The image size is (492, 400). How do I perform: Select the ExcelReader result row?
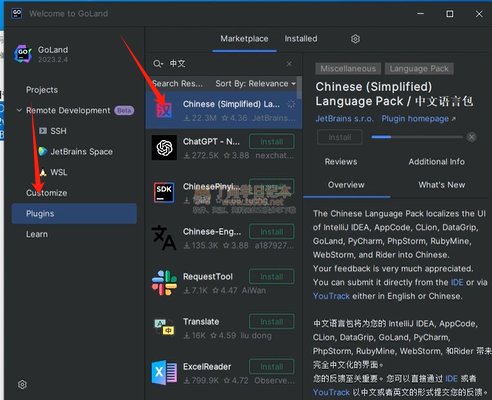[x=224, y=373]
